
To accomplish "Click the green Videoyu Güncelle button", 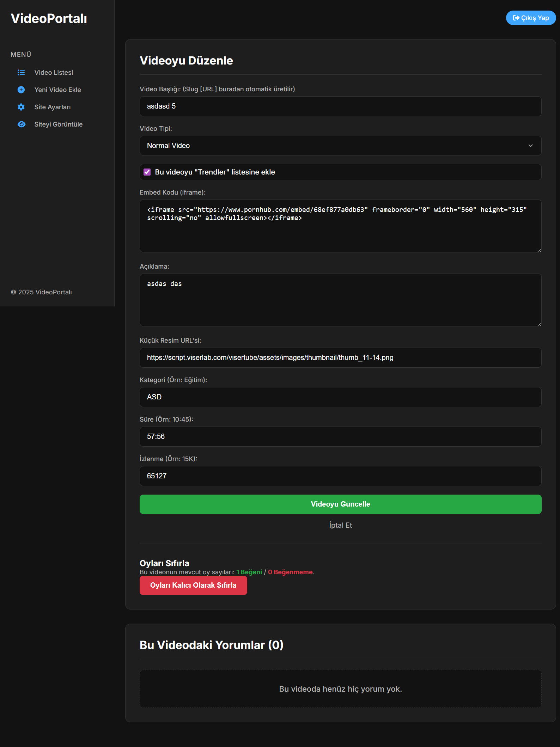I will pyautogui.click(x=340, y=504).
